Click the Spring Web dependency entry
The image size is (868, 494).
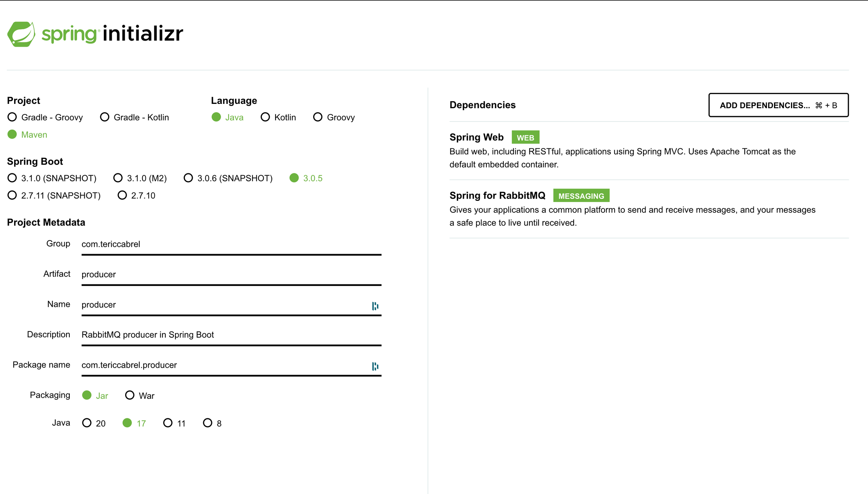476,138
